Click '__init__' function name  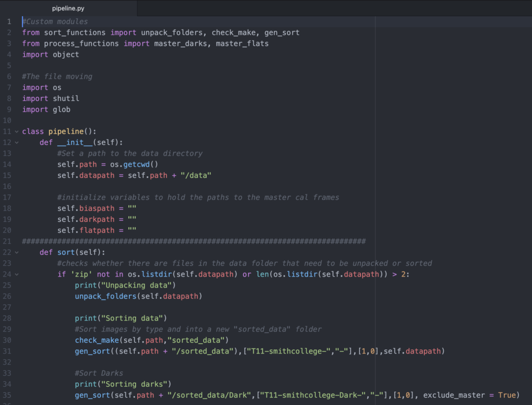pos(75,142)
